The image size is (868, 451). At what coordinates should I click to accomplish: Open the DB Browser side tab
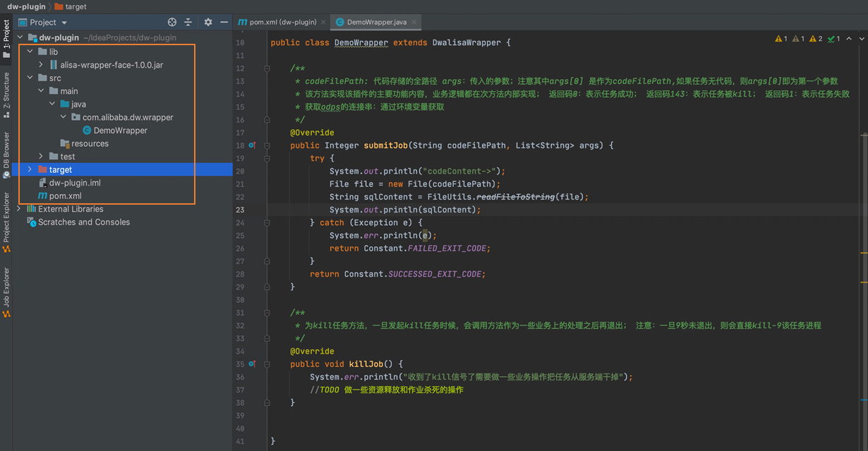pos(6,155)
